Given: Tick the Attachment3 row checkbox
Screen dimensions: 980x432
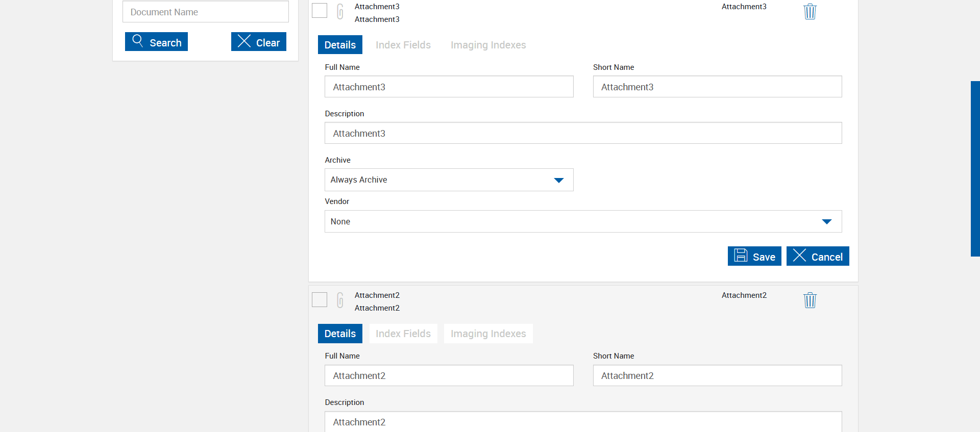Looking at the screenshot, I should 320,11.
